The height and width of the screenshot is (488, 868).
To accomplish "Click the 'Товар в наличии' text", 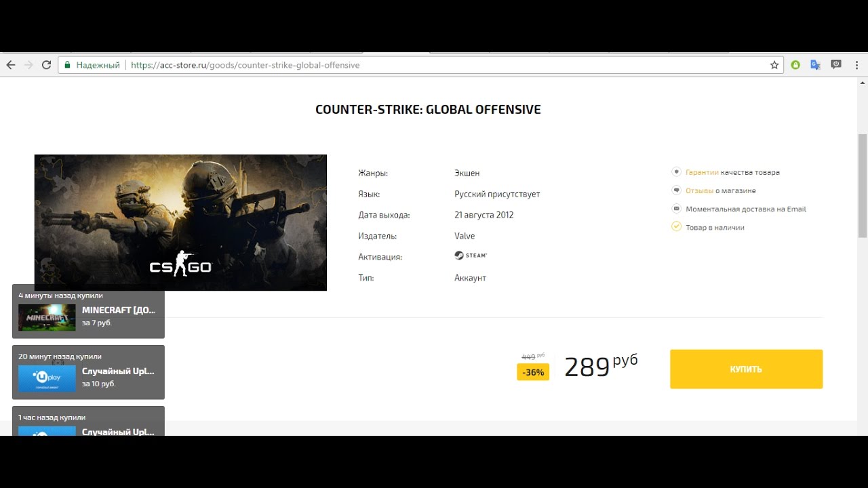I will click(715, 227).
